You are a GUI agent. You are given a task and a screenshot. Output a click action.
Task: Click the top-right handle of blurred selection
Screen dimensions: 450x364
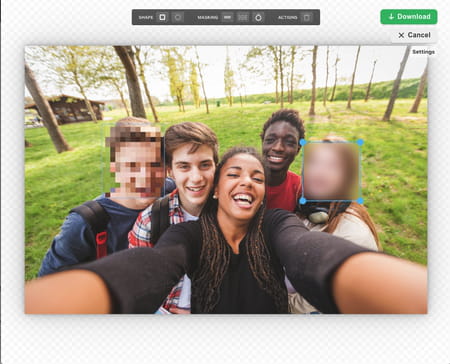tap(360, 142)
